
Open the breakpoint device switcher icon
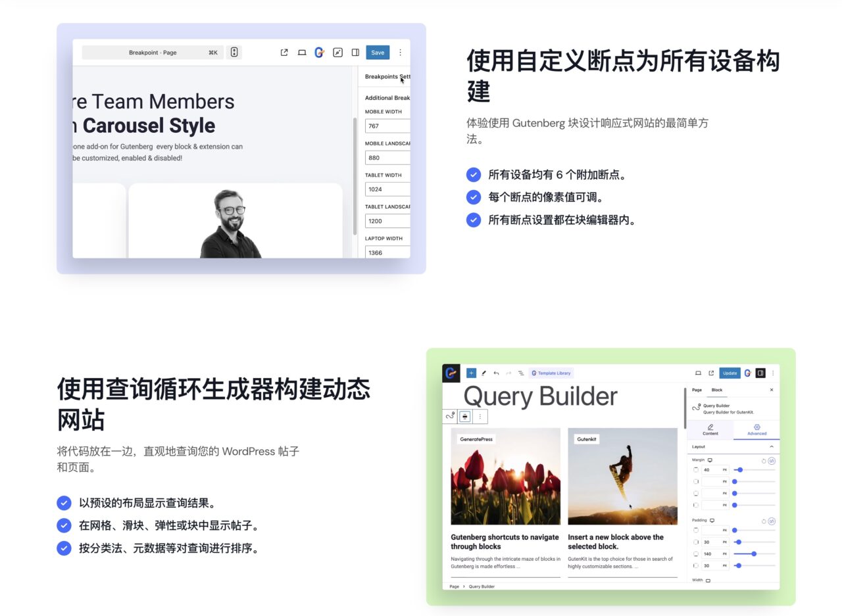click(x=234, y=53)
